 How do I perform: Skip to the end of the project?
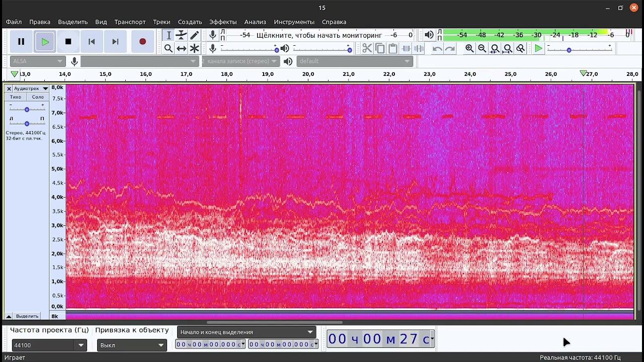115,42
